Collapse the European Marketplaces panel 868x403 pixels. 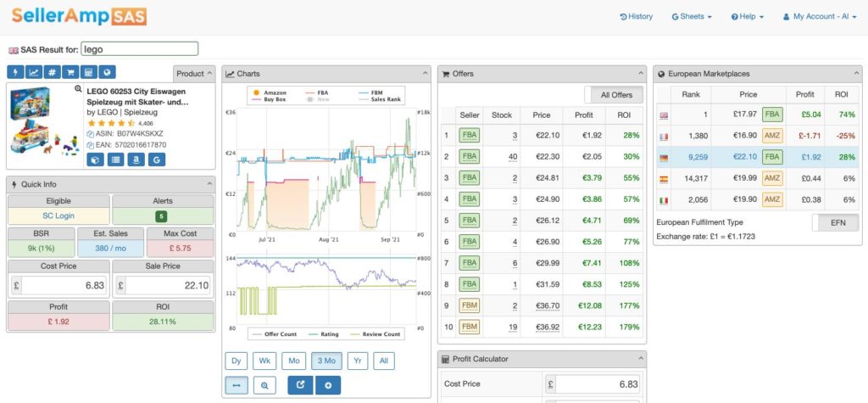click(x=856, y=73)
